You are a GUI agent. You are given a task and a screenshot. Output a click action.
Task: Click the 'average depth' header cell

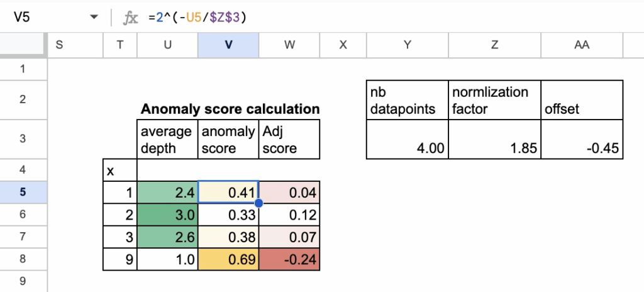tap(167, 140)
